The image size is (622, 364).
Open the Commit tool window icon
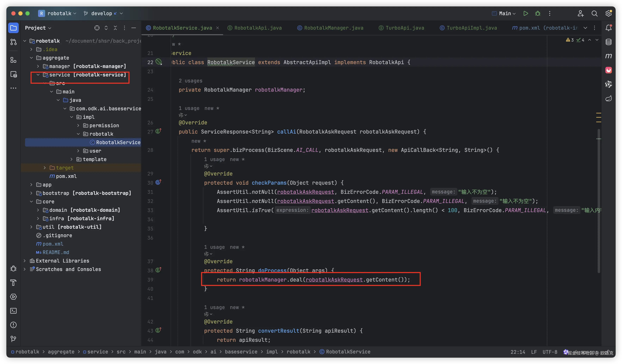coord(13,42)
